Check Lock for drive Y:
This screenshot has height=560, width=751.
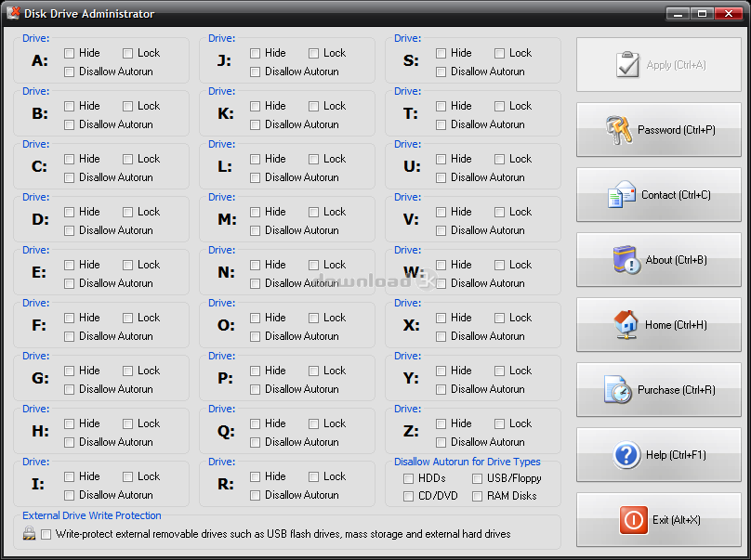click(x=499, y=371)
